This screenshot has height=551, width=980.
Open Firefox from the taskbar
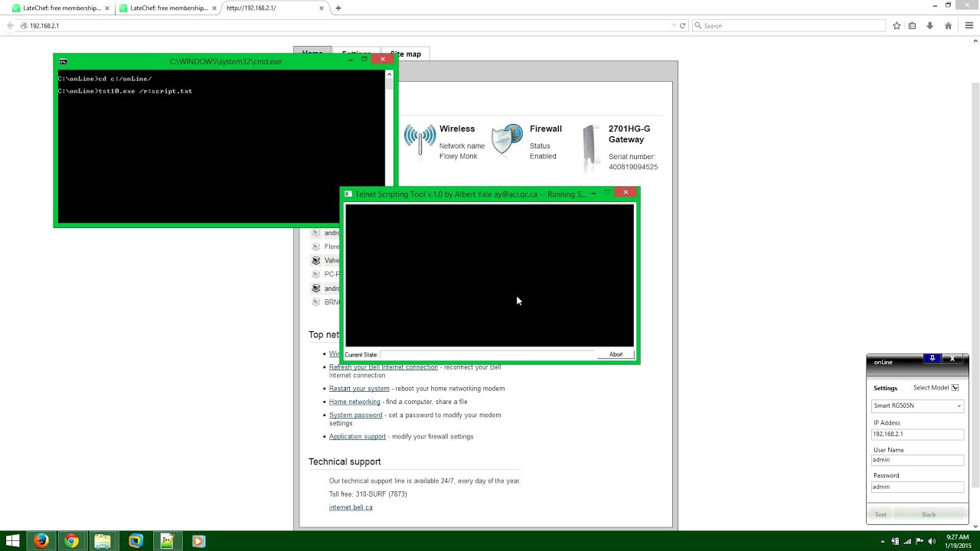pyautogui.click(x=41, y=541)
